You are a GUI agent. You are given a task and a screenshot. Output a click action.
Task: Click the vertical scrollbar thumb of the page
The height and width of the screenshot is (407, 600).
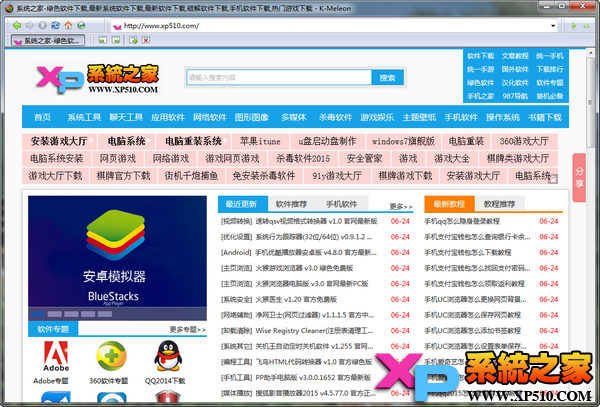pos(590,102)
